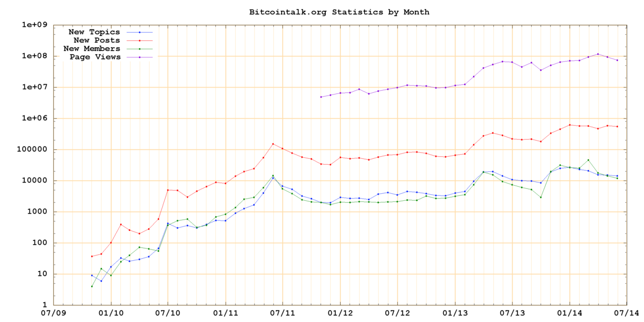The height and width of the screenshot is (322, 644).
Task: Click the chart title "Bitcointalk.org Statistics by Month"
Action: pyautogui.click(x=339, y=11)
